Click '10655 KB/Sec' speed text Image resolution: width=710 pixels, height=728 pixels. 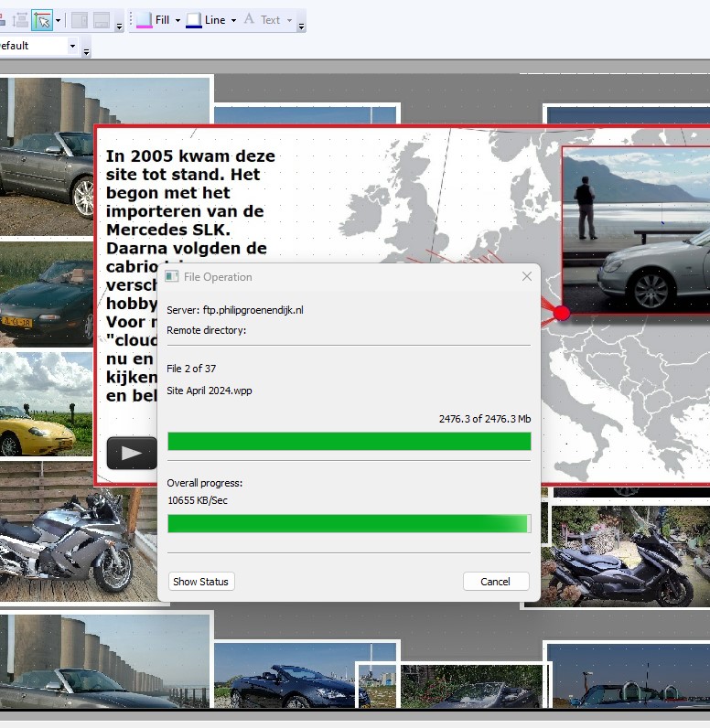(198, 500)
